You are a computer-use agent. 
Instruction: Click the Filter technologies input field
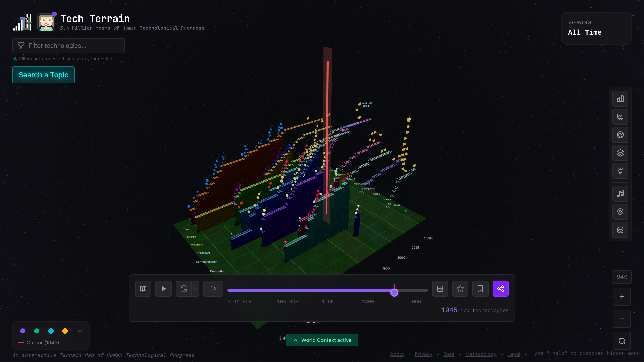pos(68,46)
